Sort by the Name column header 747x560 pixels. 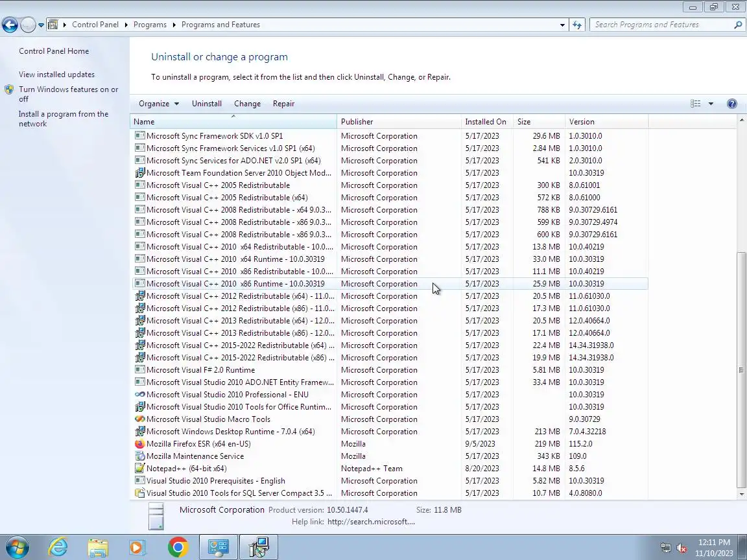coord(233,122)
